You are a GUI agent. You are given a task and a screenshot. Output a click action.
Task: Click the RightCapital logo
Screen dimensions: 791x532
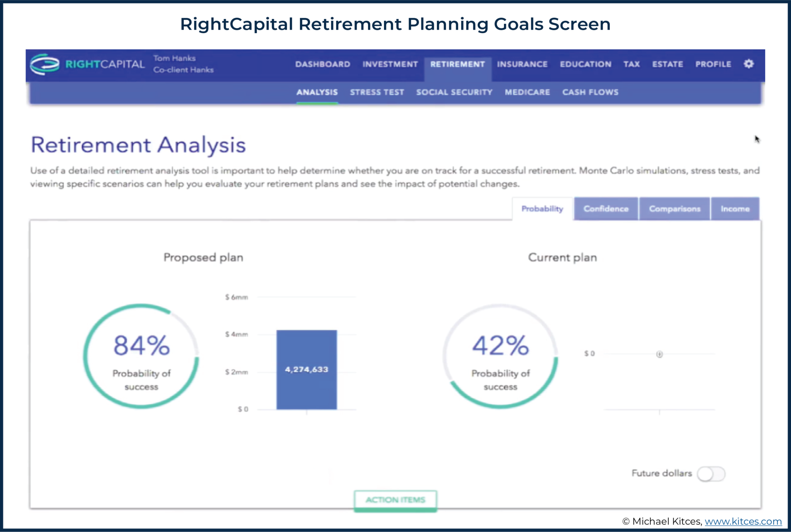(85, 64)
